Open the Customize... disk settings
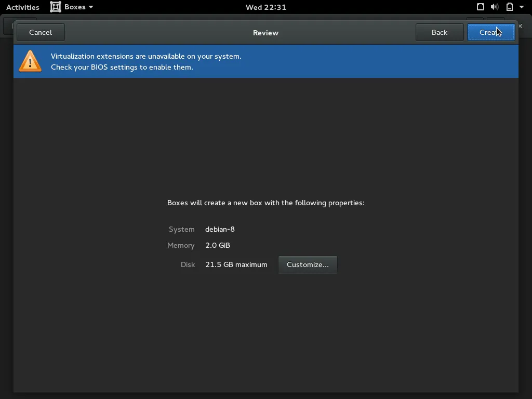 tap(308, 264)
